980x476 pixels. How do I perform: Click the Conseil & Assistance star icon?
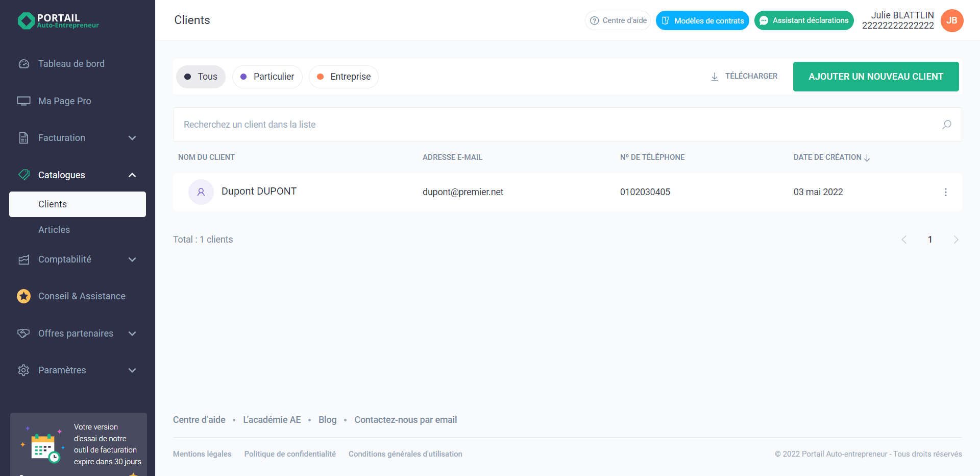tap(24, 296)
